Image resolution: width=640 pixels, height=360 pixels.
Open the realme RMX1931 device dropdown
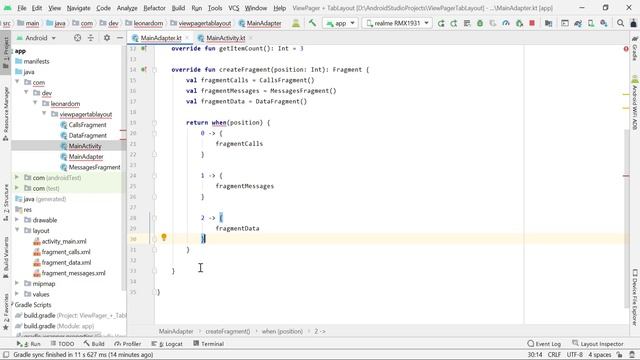pos(397,23)
